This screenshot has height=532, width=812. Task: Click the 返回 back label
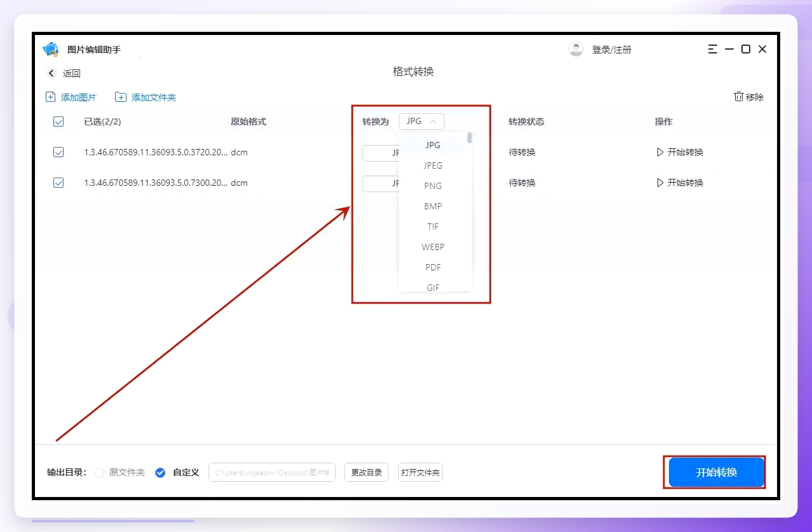click(x=72, y=73)
